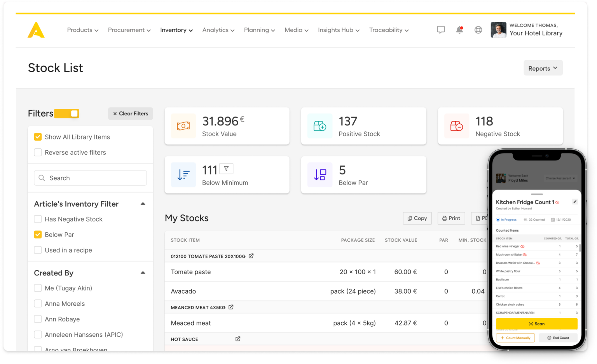Click the Copy button
This screenshot has height=364, width=597.
(x=417, y=218)
